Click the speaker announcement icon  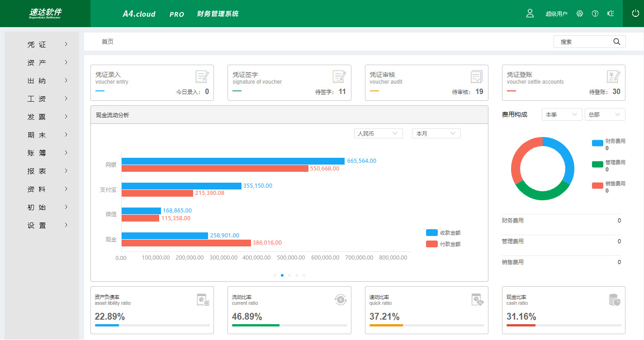[x=610, y=14]
